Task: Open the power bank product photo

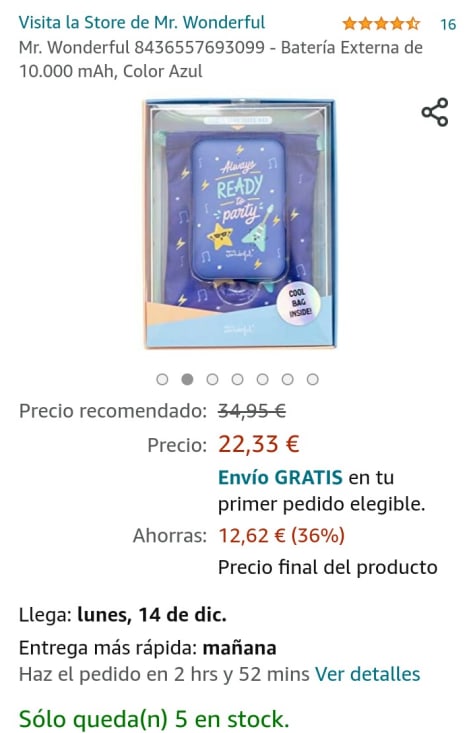Action: click(239, 223)
